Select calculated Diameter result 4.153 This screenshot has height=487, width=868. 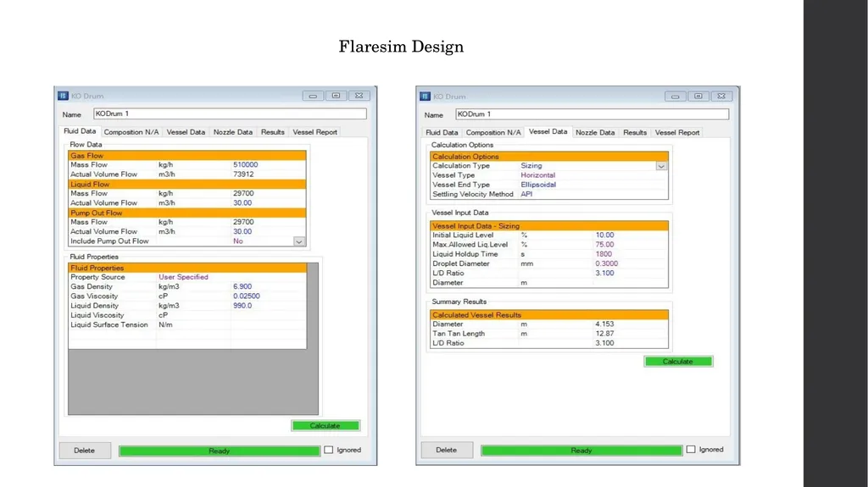604,324
